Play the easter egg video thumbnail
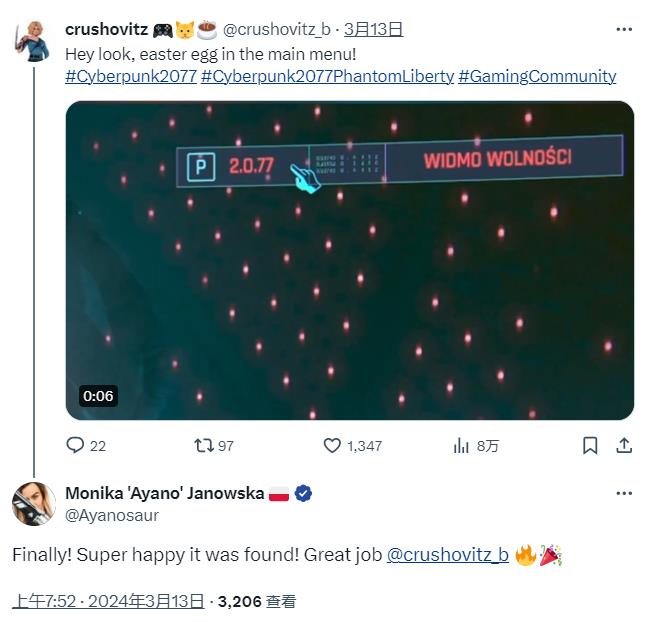 (350, 260)
